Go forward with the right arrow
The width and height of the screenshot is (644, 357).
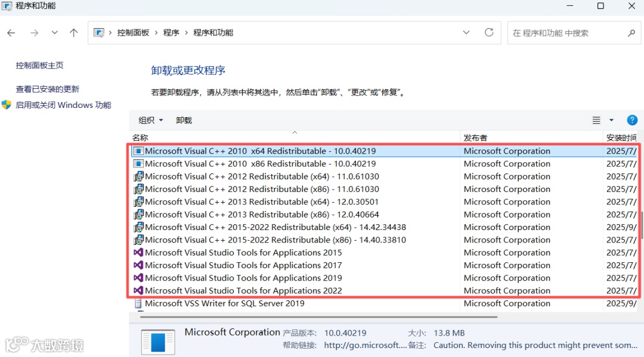pyautogui.click(x=34, y=33)
